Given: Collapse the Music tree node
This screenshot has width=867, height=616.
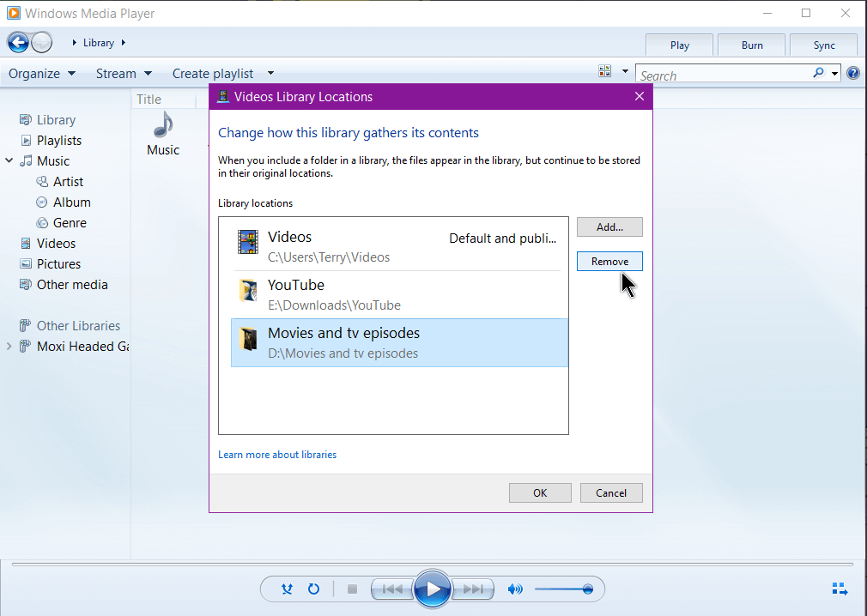Looking at the screenshot, I should tap(9, 160).
